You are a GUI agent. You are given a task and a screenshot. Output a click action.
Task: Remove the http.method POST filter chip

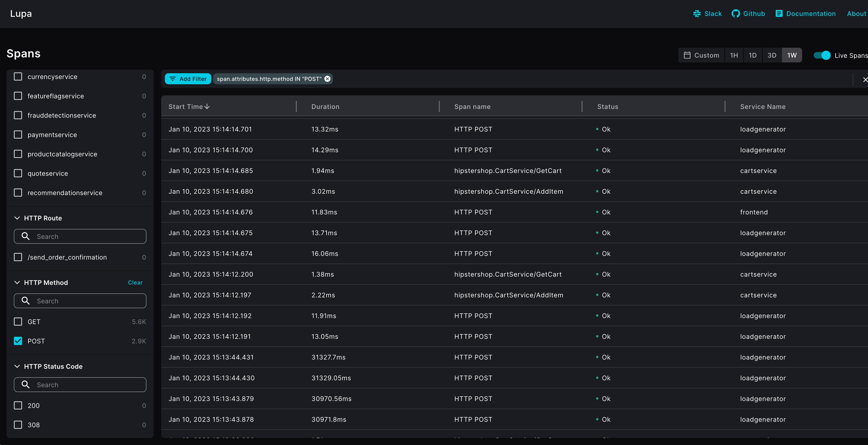(x=327, y=79)
